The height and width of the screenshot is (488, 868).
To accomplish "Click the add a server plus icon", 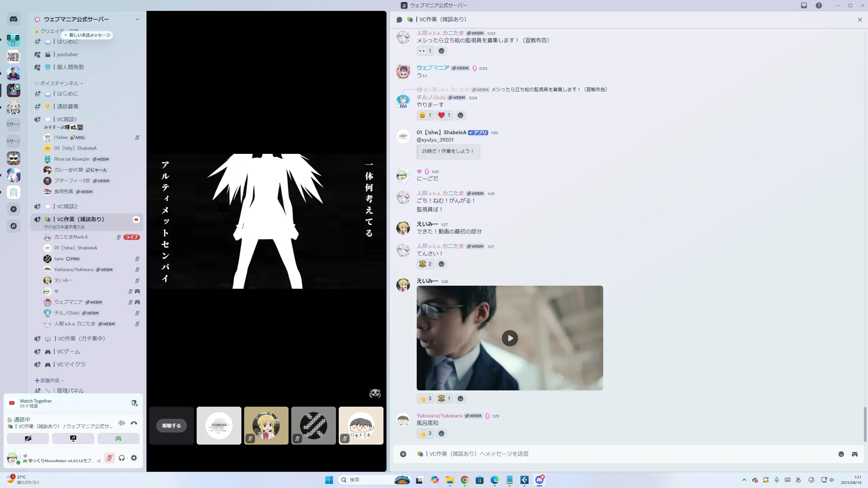I will coord(14,209).
